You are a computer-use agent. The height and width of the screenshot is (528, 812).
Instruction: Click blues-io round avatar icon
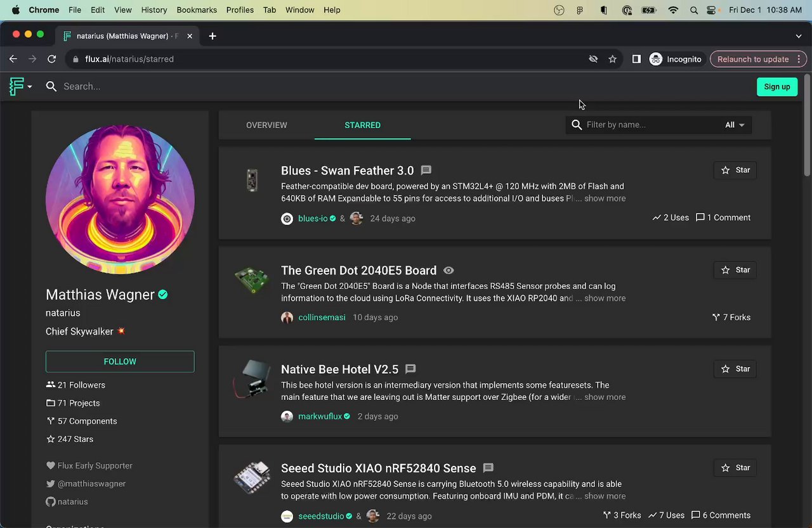pos(287,219)
